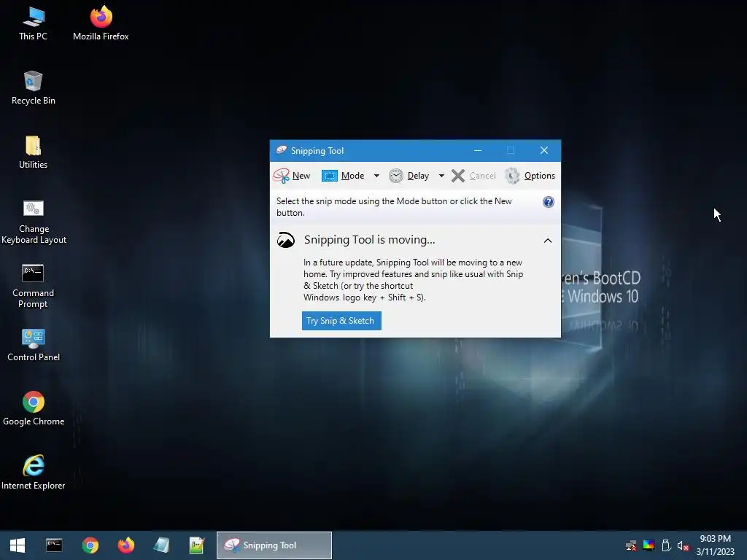Select the Command Prompt desktop icon
This screenshot has width=747, height=560.
click(34, 286)
